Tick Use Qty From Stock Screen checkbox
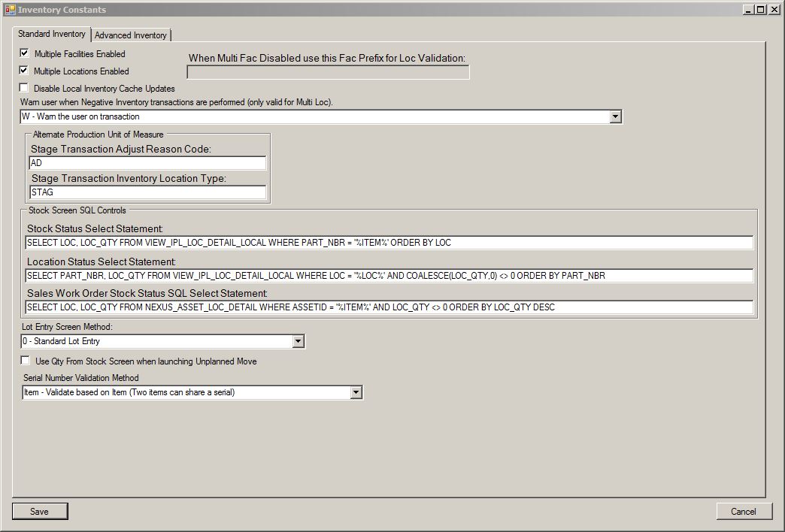Viewport: 785px width, 532px height. 26,361
